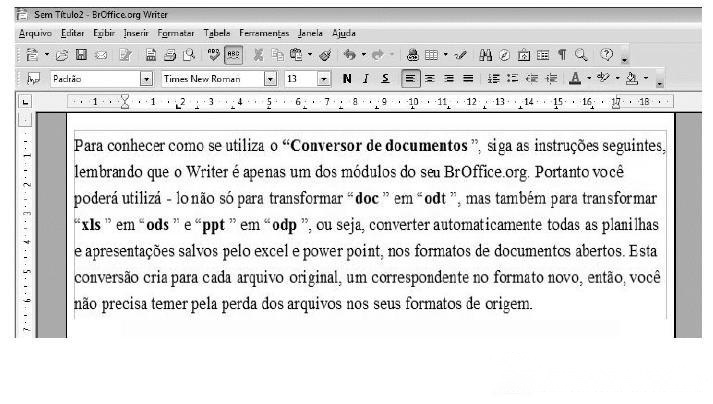713x404 pixels.
Task: Open Zoom with the magnifying glass icon
Action: point(581,55)
